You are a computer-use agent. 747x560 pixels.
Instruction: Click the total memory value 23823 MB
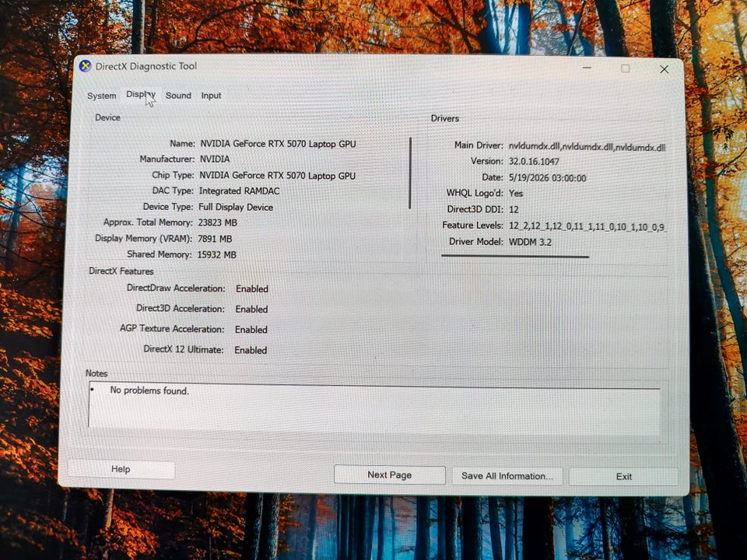point(218,223)
